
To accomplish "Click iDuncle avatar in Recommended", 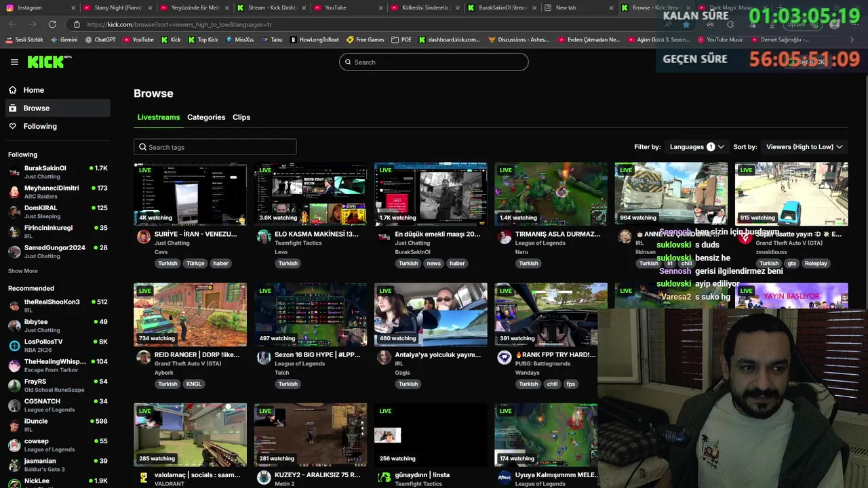I will (14, 425).
